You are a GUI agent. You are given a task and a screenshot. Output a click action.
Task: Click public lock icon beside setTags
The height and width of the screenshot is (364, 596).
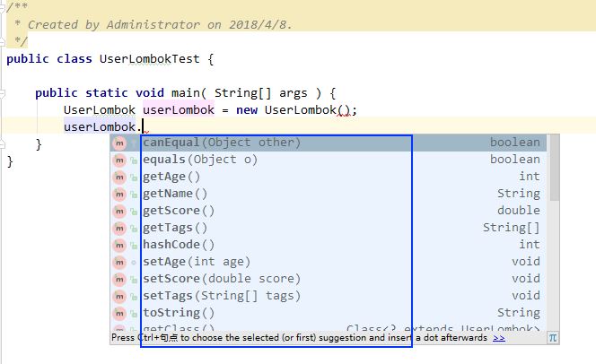(x=134, y=297)
